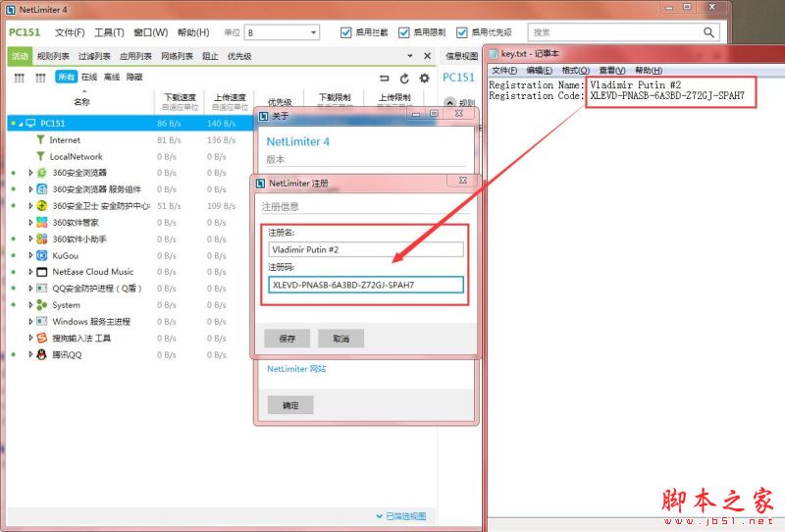785x532 pixels.
Task: Open 格式(O) menu in Notepad
Action: 576,70
